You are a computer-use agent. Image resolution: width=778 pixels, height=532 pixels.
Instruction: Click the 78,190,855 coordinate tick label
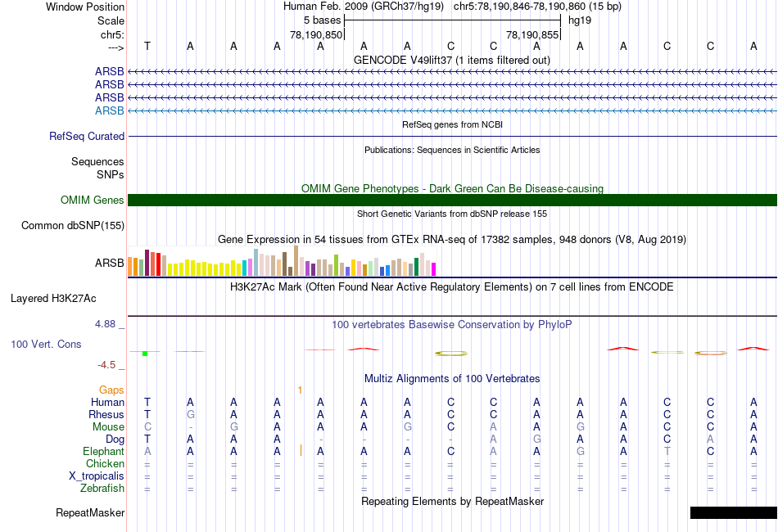532,34
